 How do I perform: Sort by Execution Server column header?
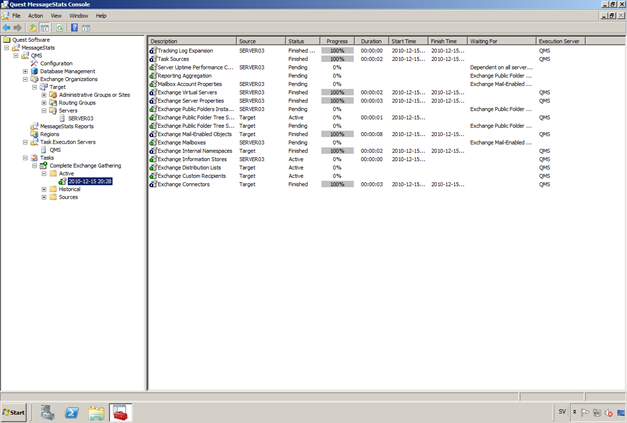[x=561, y=41]
